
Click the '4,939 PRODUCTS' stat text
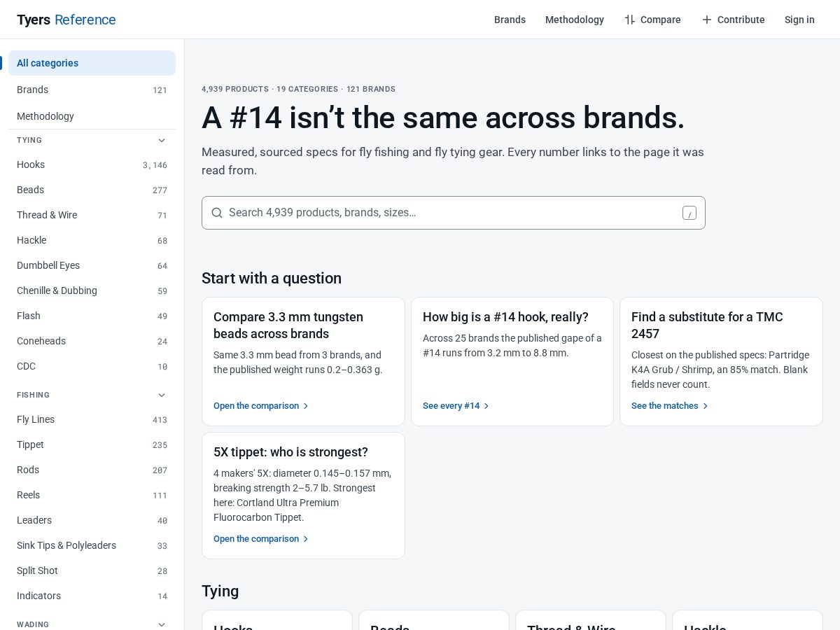pyautogui.click(x=235, y=89)
